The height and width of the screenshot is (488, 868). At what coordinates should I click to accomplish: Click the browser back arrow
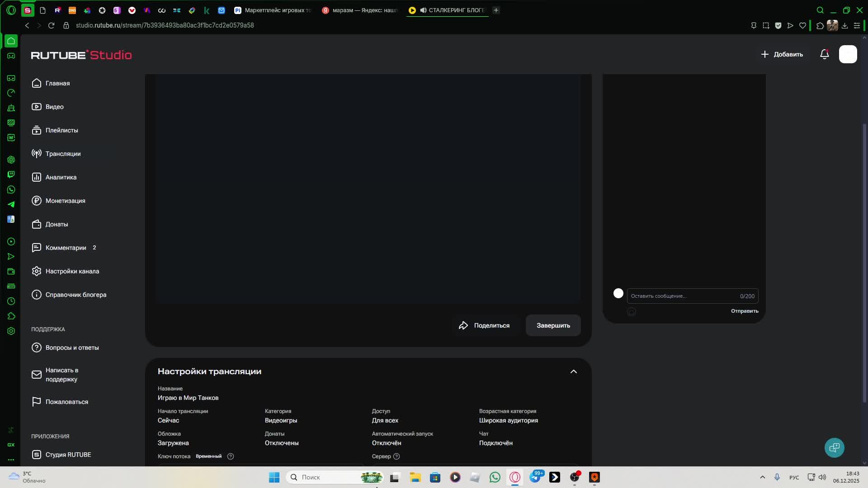click(27, 25)
